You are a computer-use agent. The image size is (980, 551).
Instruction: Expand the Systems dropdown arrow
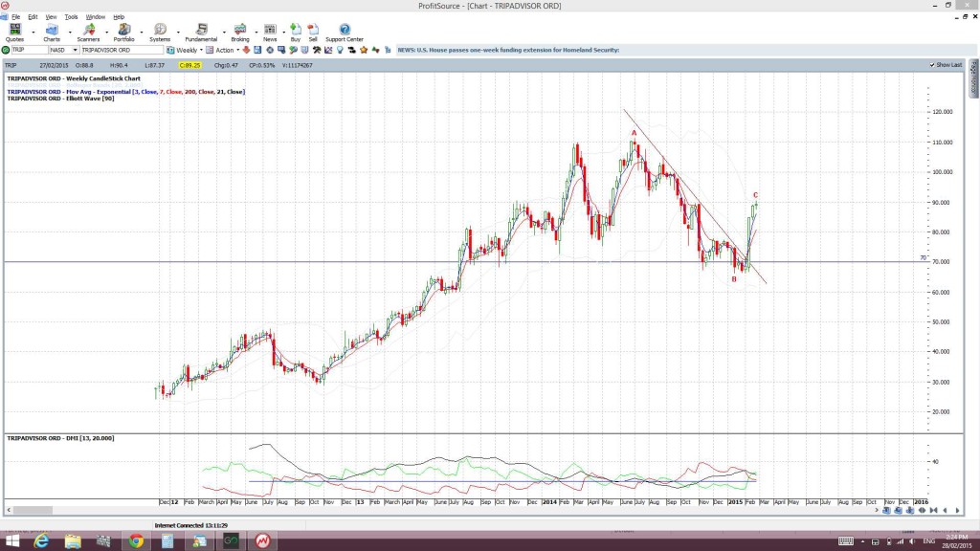pyautogui.click(x=177, y=33)
